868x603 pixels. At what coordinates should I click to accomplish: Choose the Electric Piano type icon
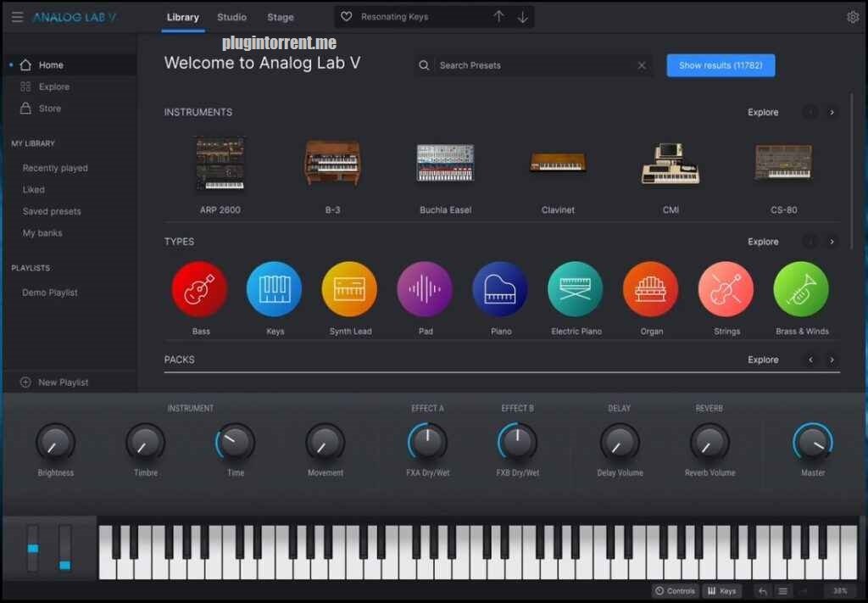click(x=576, y=289)
